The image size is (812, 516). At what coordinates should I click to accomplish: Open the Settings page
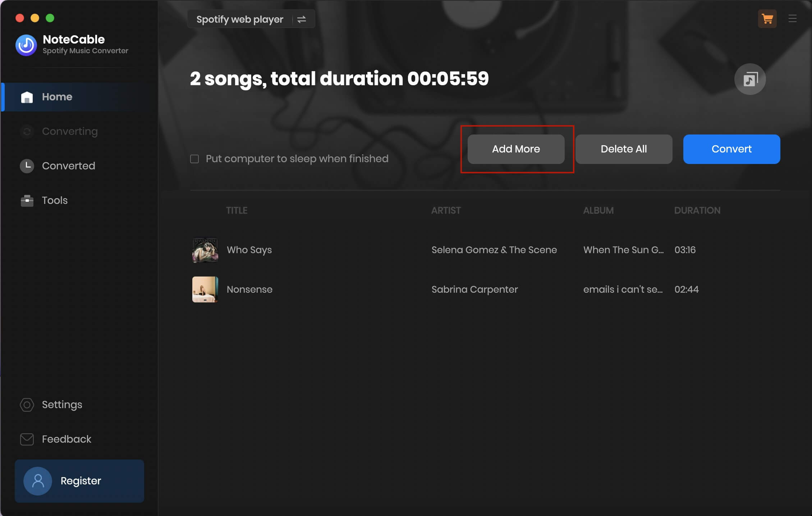pos(79,405)
